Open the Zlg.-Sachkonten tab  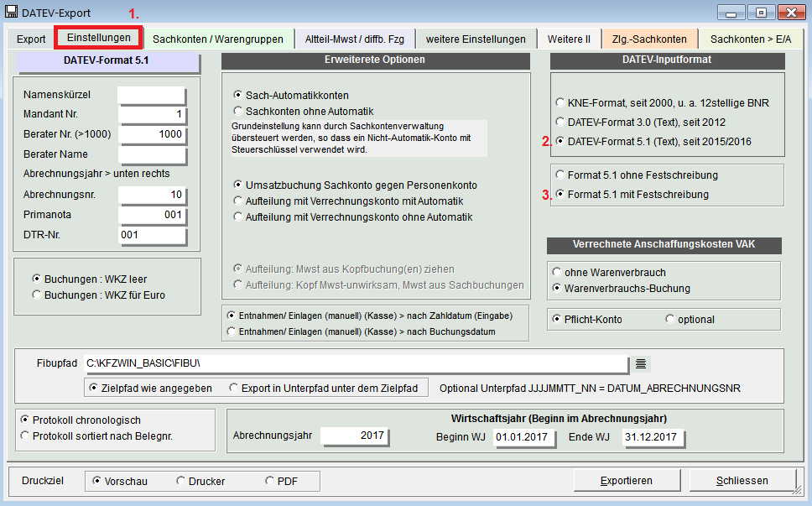point(649,39)
